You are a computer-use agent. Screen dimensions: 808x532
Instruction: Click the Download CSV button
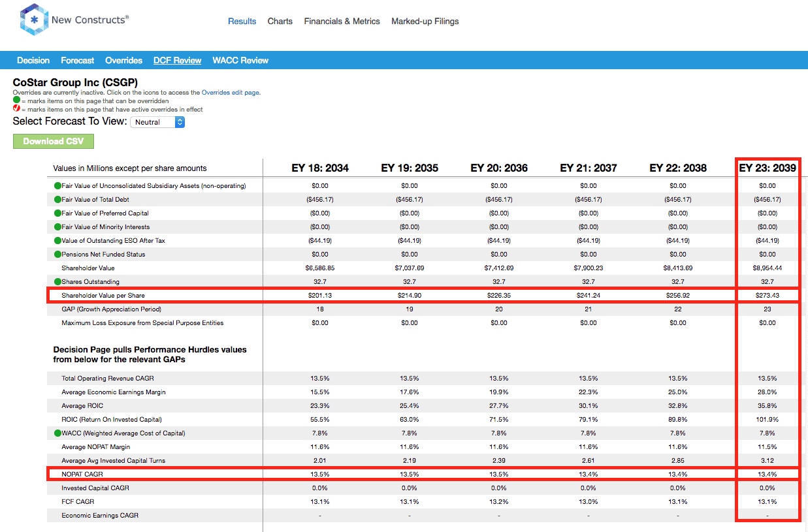tap(54, 142)
